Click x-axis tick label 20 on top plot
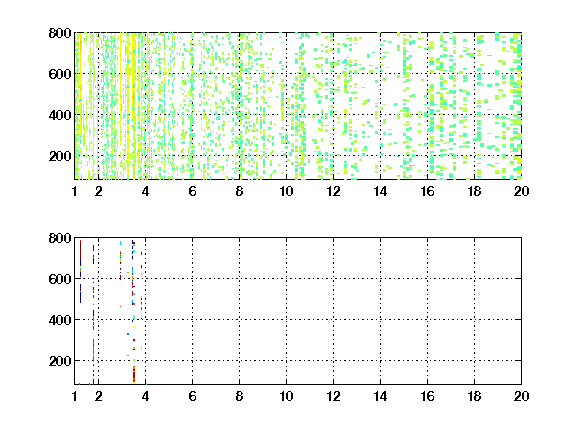This screenshot has height=432, width=576. click(x=521, y=191)
